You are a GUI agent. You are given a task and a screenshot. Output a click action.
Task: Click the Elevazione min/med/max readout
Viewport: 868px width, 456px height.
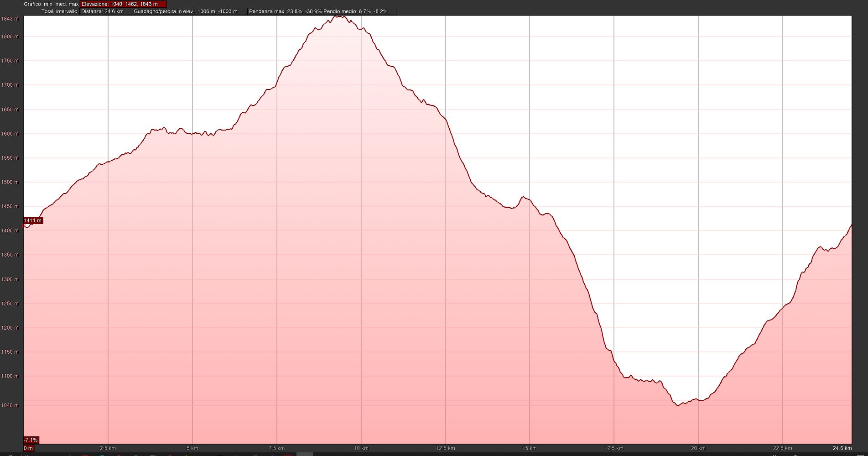tap(123, 4)
